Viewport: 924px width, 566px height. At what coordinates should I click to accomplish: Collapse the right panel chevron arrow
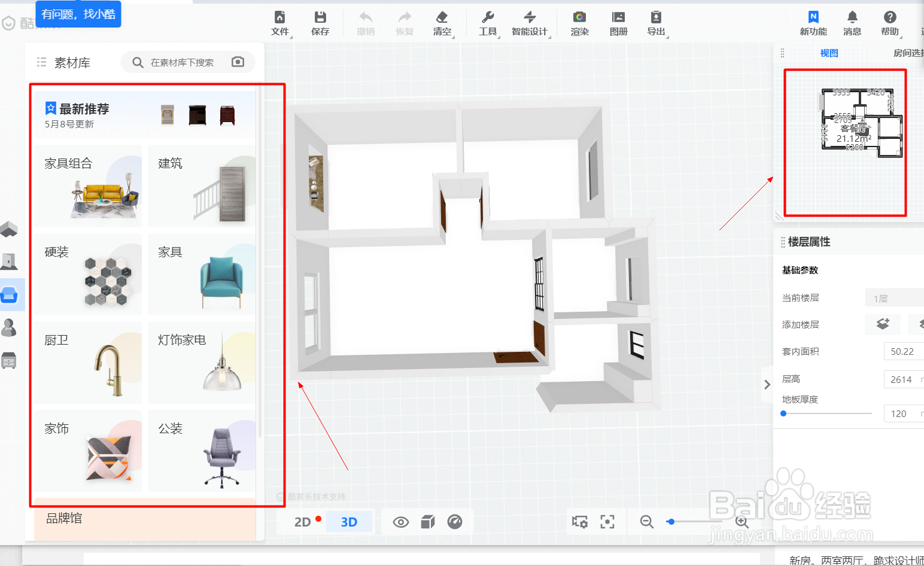[767, 385]
